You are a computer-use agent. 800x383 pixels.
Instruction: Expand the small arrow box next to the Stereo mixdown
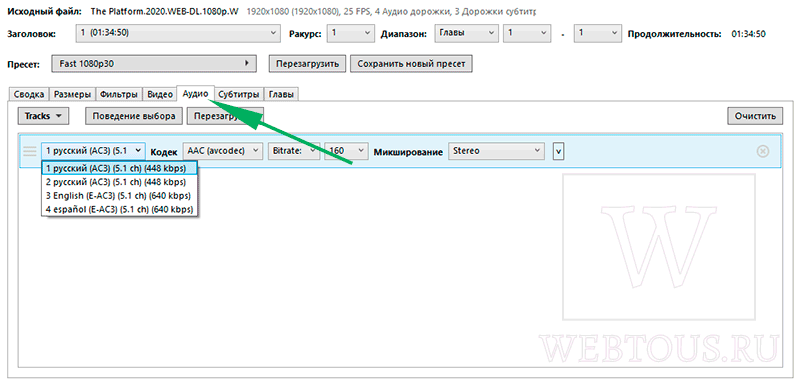coord(559,151)
